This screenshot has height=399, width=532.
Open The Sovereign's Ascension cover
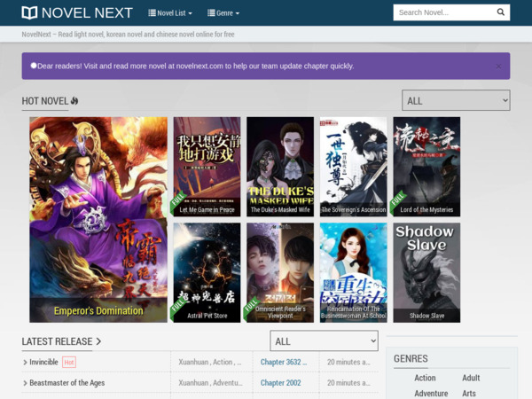pos(354,167)
